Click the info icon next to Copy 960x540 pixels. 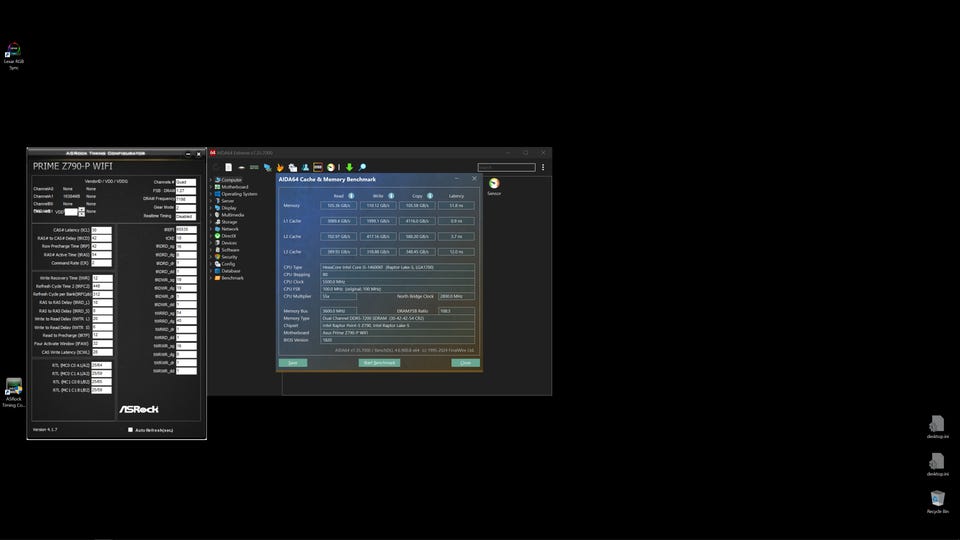[430, 196]
